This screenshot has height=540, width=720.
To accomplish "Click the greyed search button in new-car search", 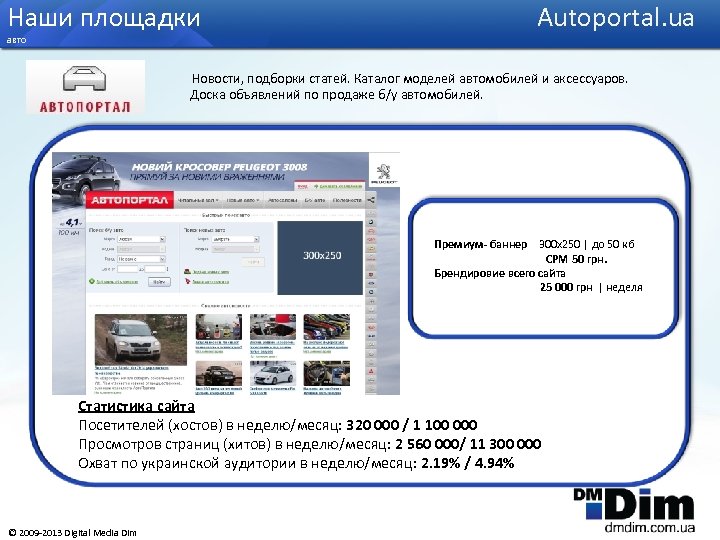I will tap(253, 262).
